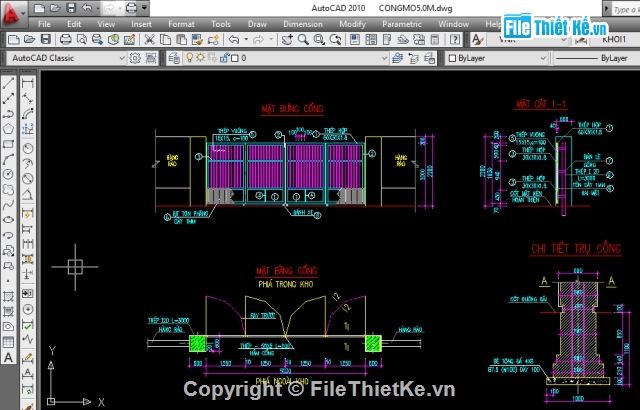The height and width of the screenshot is (410, 640).
Task: Click Make Object's Layer Current icon
Action: point(397,58)
